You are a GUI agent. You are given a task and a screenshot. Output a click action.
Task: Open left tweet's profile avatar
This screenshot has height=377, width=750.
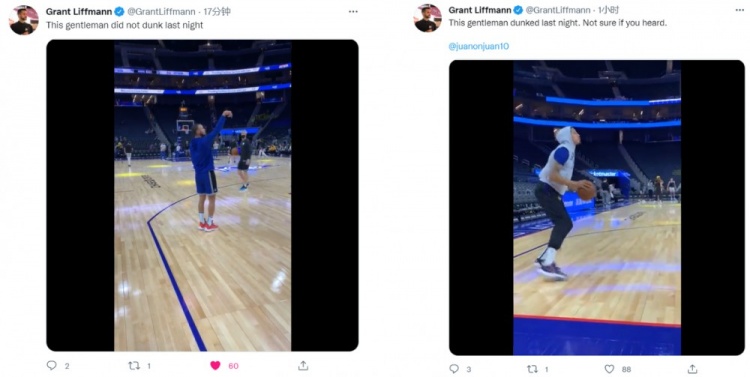pos(23,20)
